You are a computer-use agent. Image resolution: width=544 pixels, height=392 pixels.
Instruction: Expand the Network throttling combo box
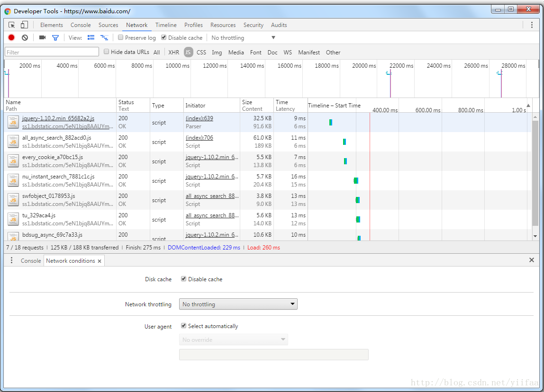click(x=238, y=304)
